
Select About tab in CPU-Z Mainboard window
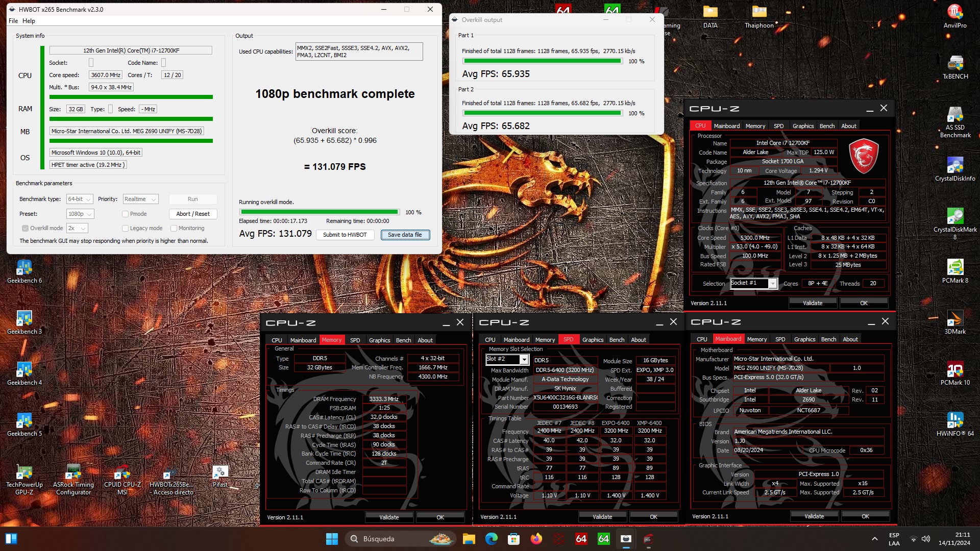(850, 339)
